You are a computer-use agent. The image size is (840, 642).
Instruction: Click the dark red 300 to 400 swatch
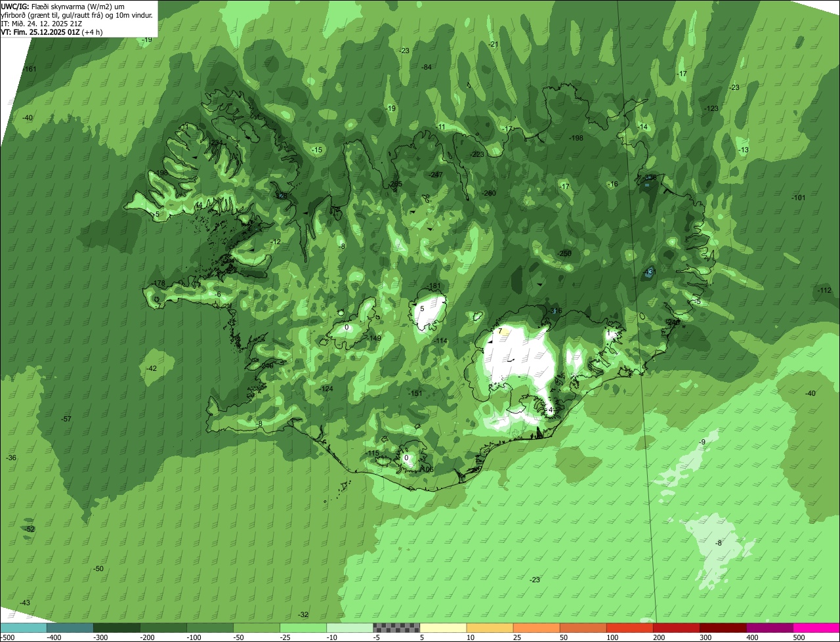723,628
